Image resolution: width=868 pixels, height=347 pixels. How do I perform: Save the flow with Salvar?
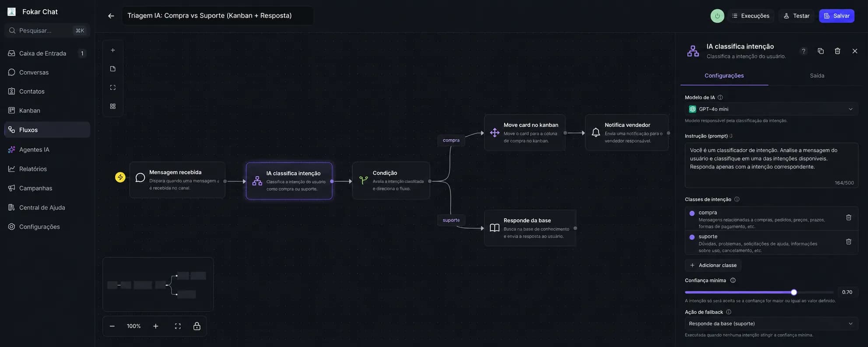[836, 16]
